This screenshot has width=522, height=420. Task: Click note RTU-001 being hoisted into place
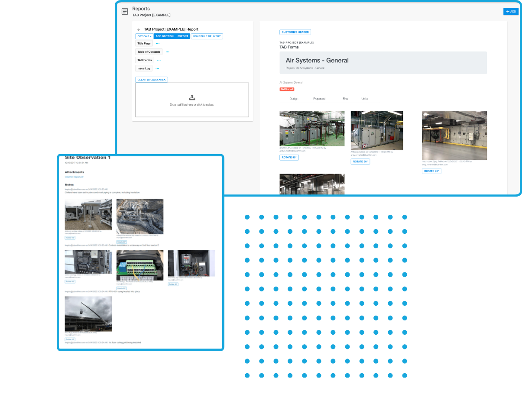(x=124, y=291)
